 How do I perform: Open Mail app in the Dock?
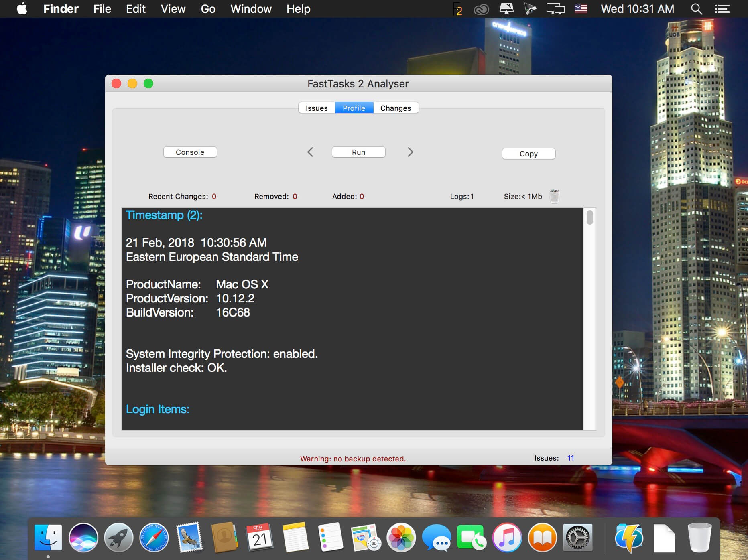189,538
